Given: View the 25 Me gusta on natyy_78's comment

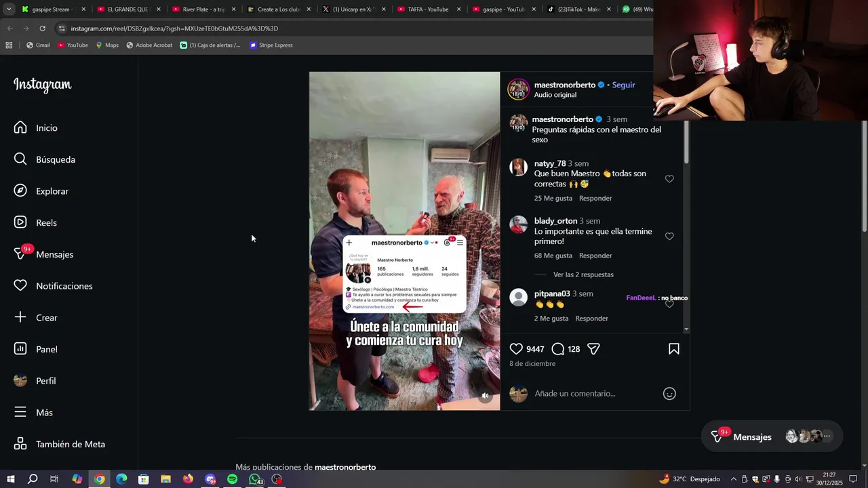Looking at the screenshot, I should tap(553, 198).
